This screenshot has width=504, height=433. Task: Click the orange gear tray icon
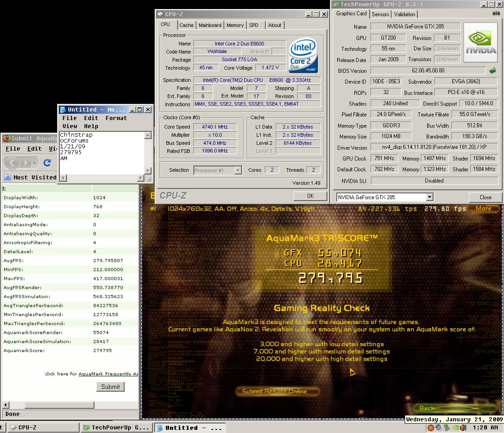tap(431, 428)
